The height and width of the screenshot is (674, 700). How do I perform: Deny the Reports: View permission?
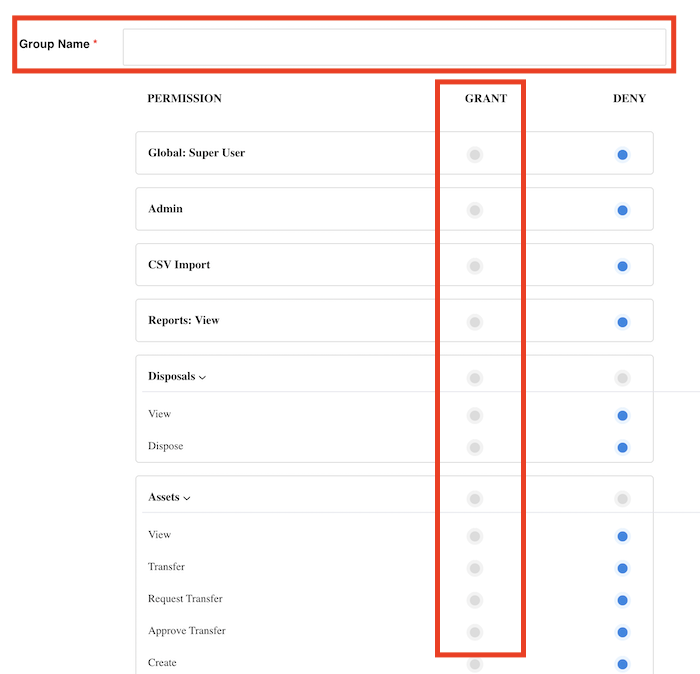[622, 322]
